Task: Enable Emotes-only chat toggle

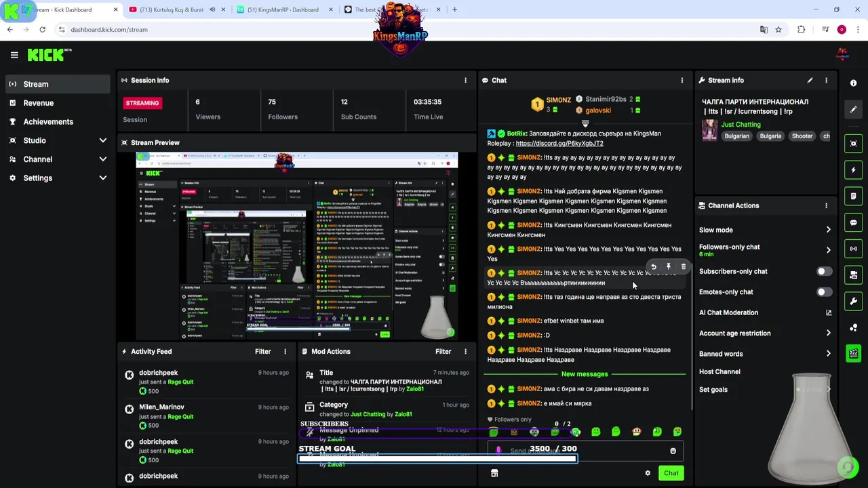Action: tap(824, 292)
